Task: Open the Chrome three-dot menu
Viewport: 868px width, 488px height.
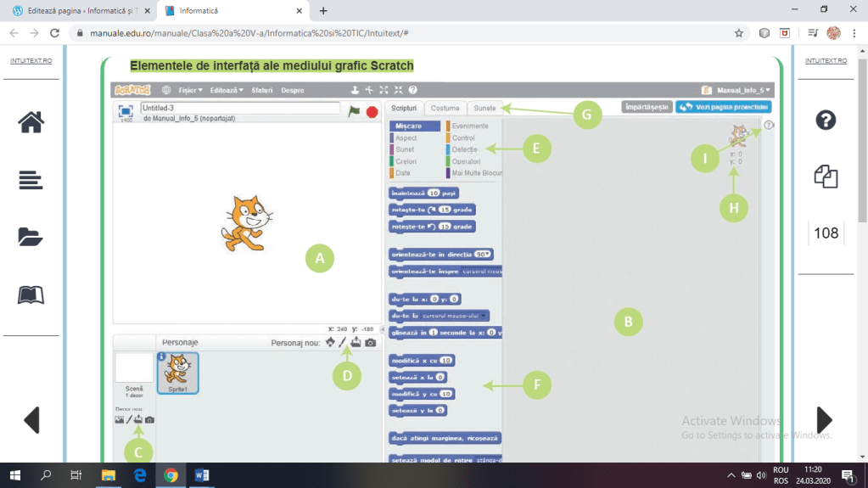Action: click(x=855, y=33)
